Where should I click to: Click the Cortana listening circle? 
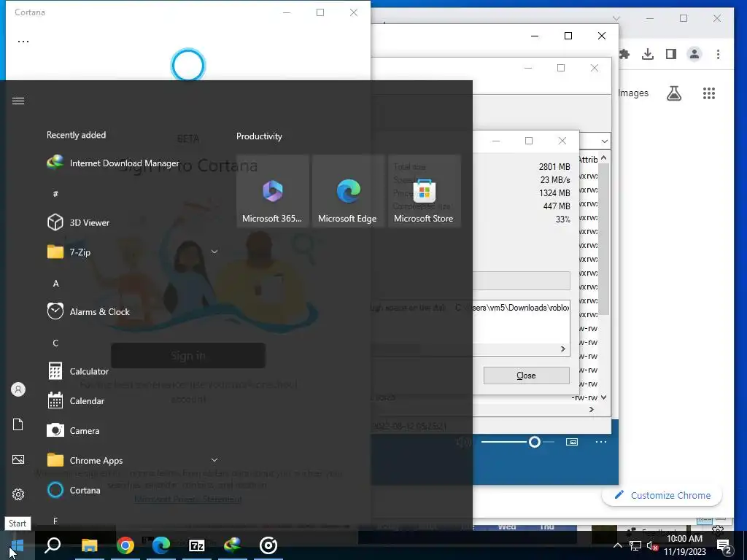[188, 65]
